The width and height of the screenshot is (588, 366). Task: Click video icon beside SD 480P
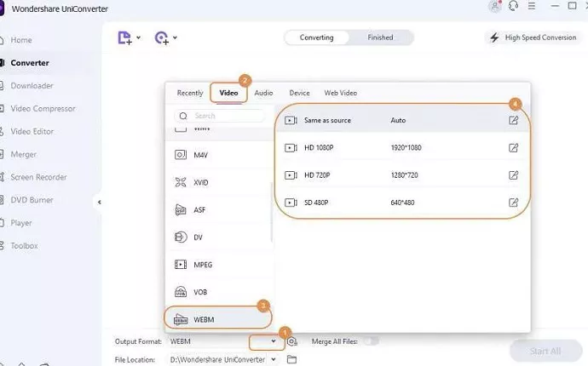291,203
